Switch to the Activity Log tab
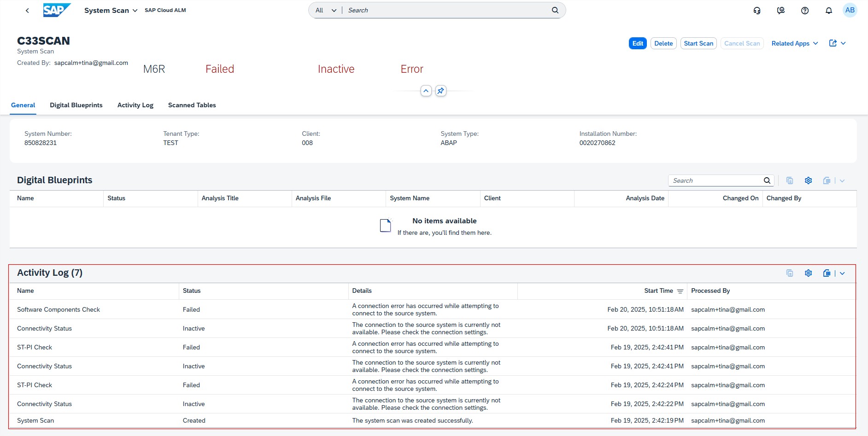 [x=135, y=105]
